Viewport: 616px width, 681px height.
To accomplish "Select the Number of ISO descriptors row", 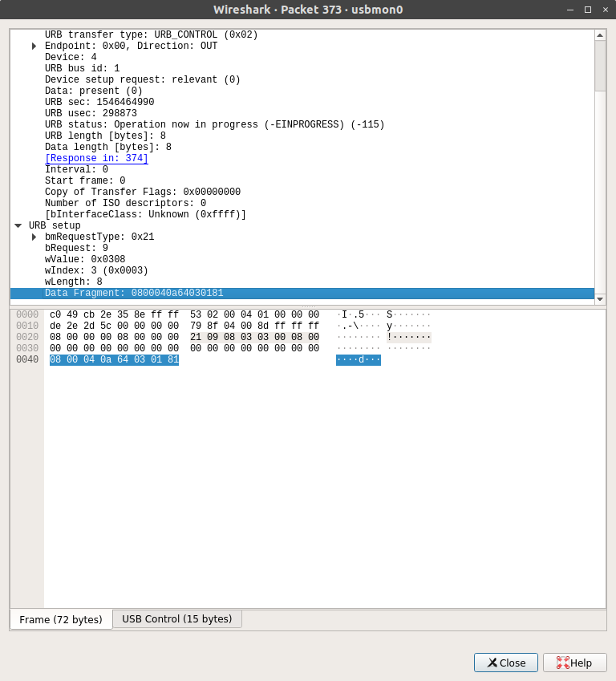I will tap(302, 203).
